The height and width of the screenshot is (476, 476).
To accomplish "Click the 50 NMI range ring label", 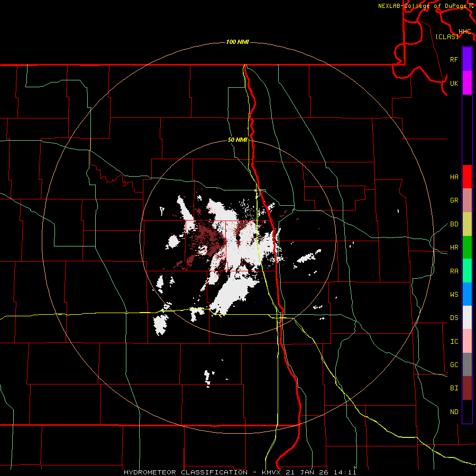I will click(237, 140).
